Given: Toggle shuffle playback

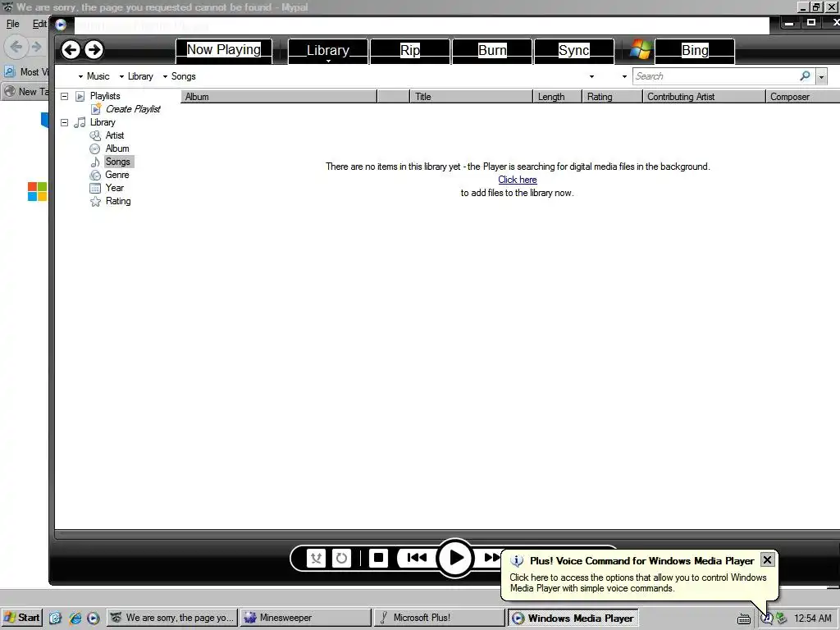Looking at the screenshot, I should tap(316, 558).
